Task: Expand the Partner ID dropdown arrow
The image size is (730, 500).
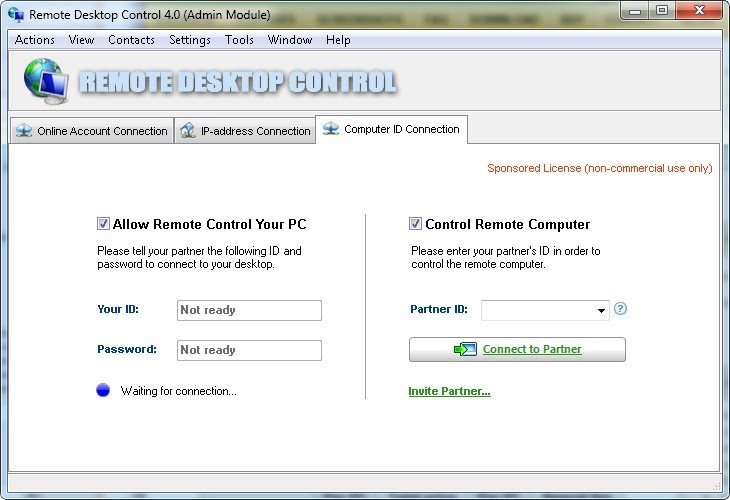Action: [x=601, y=310]
